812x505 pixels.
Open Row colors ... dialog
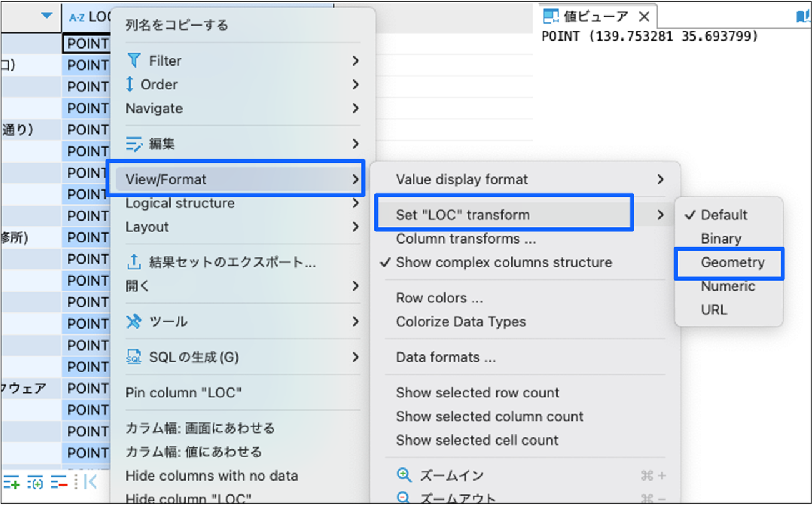[439, 298]
